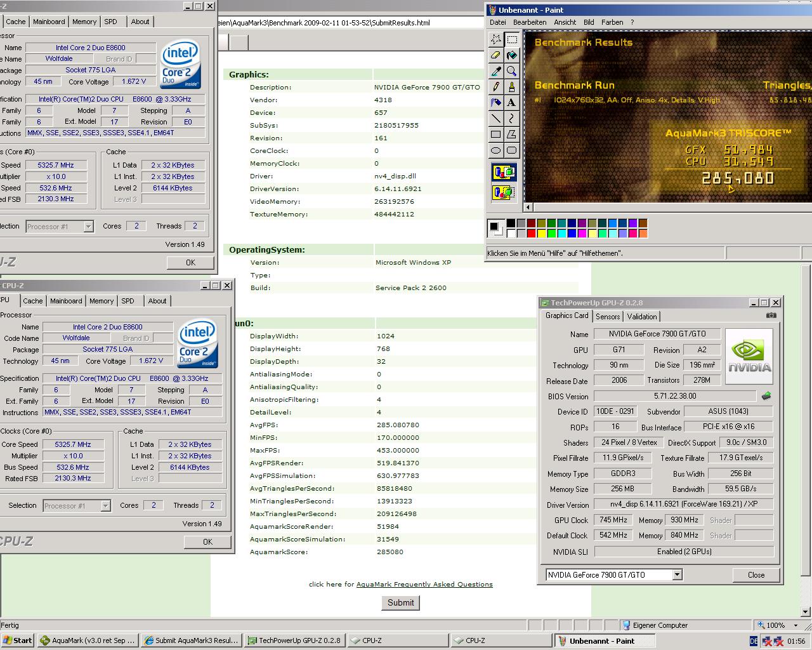Viewport: 812px width, 650px height.
Task: Select the Pencil tool in Paint
Action: [496, 87]
